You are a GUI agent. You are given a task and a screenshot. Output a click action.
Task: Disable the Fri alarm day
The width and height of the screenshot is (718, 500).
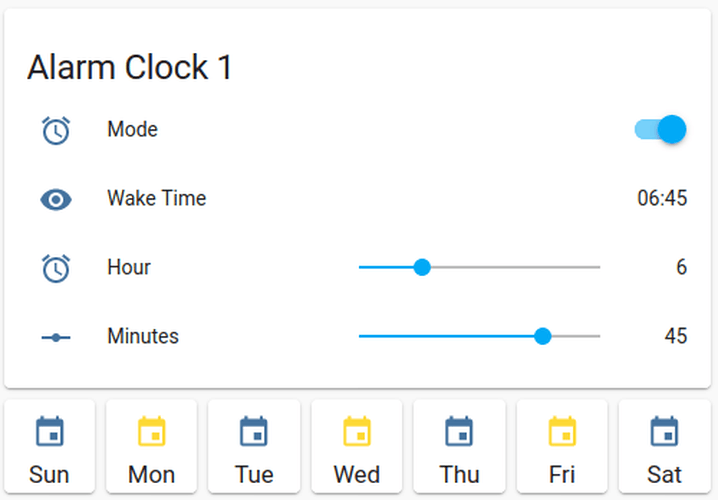562,446
